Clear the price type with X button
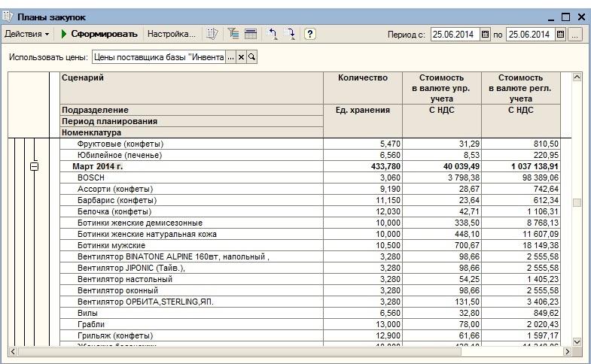Image resolution: width=591 pixels, height=364 pixels. pos(241,57)
